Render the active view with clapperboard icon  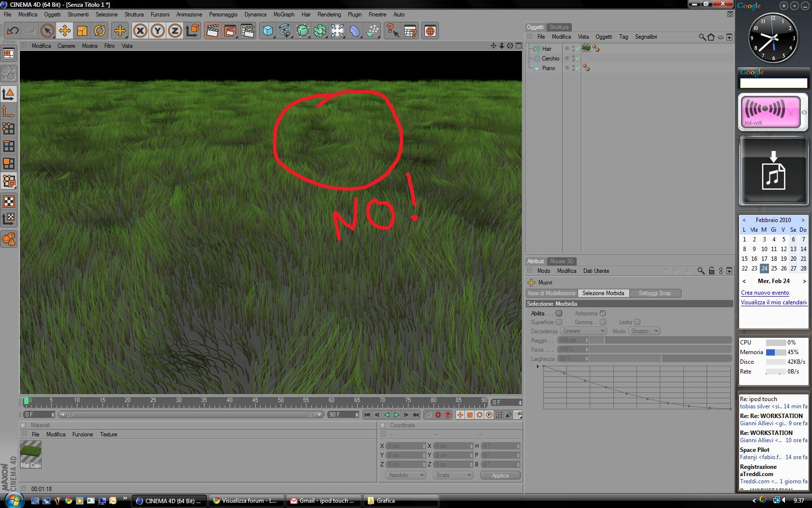click(212, 31)
